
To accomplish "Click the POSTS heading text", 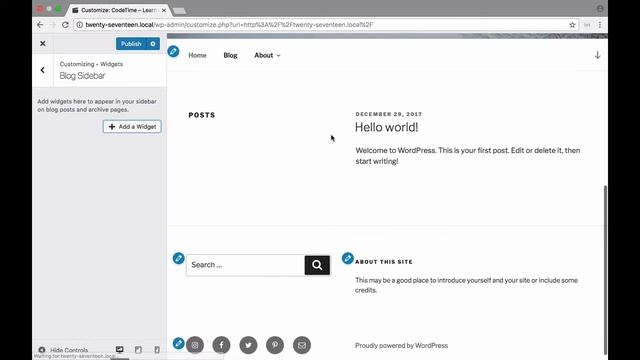I will click(x=202, y=115).
